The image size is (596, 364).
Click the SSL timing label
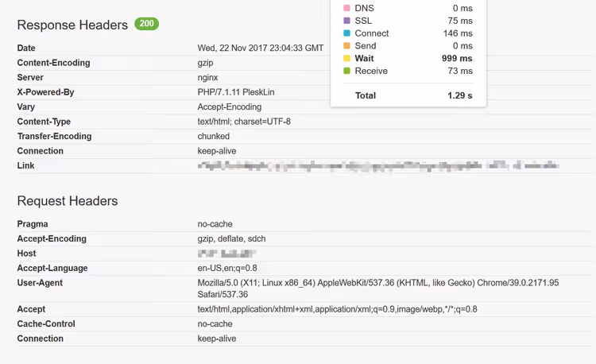click(363, 21)
